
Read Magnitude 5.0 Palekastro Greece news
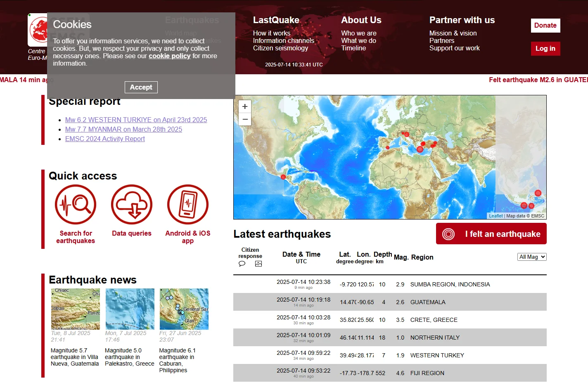click(130, 357)
